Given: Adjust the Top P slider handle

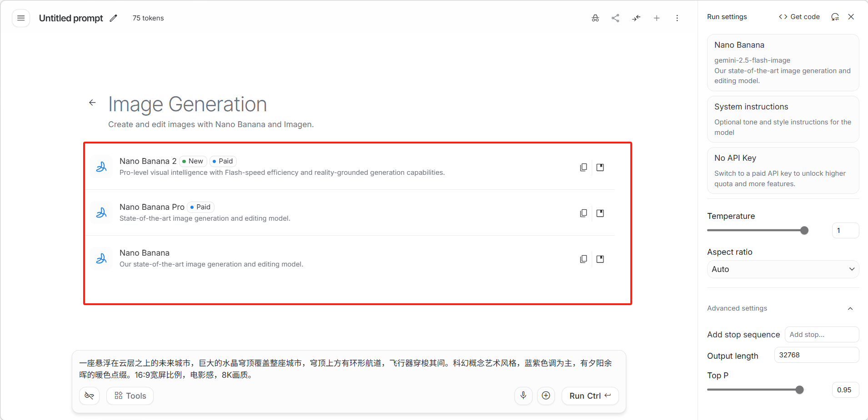Looking at the screenshot, I should click(x=800, y=390).
